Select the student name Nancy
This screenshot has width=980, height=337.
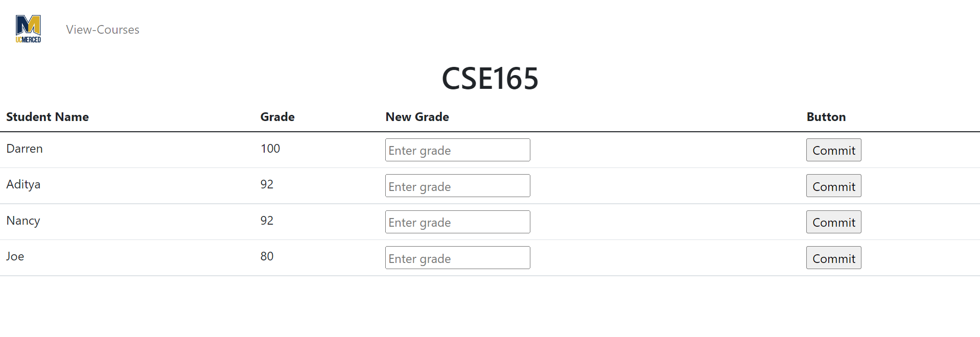tap(23, 221)
